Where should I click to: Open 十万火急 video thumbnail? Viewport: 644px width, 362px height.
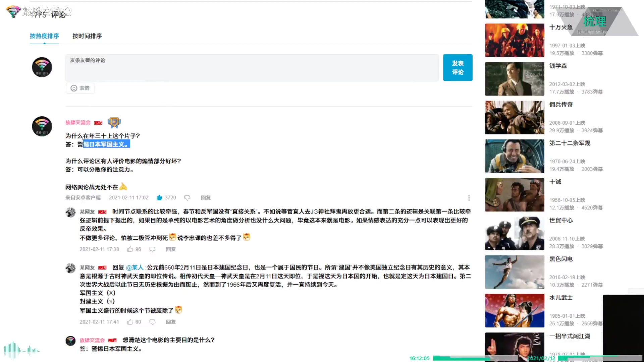(515, 40)
